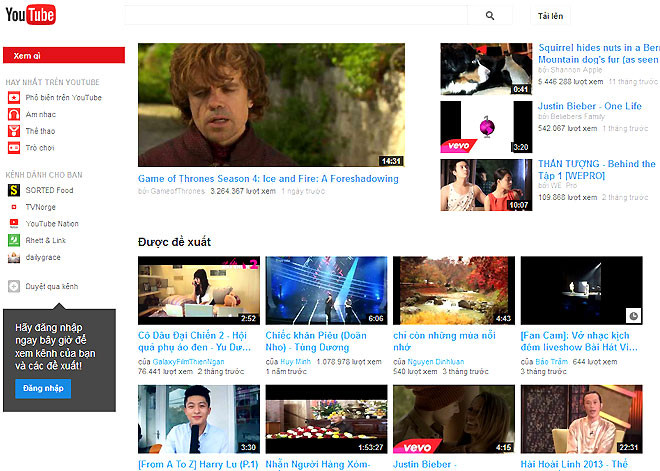Open Justin Bieber - One Life title
Viewport: 660px width, 471px height.
pyautogui.click(x=590, y=106)
